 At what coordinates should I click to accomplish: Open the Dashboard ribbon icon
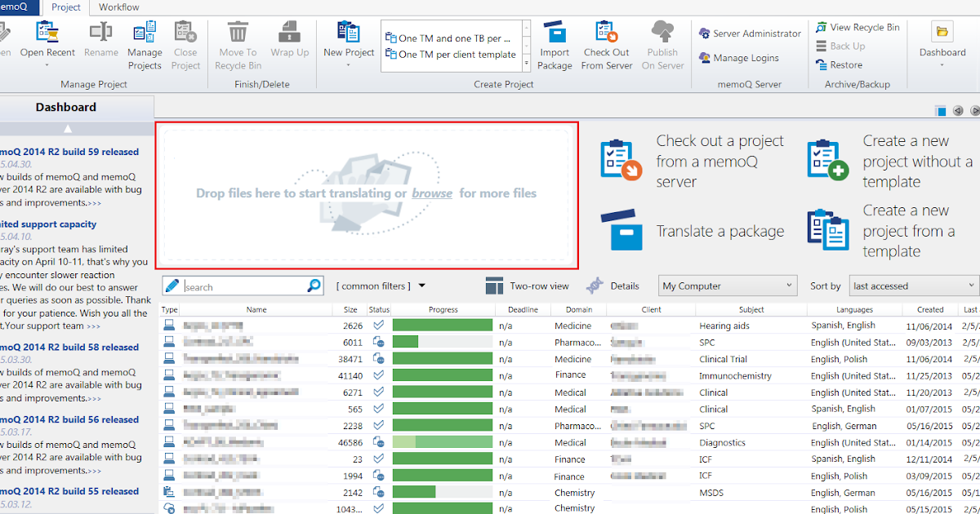pyautogui.click(x=942, y=33)
